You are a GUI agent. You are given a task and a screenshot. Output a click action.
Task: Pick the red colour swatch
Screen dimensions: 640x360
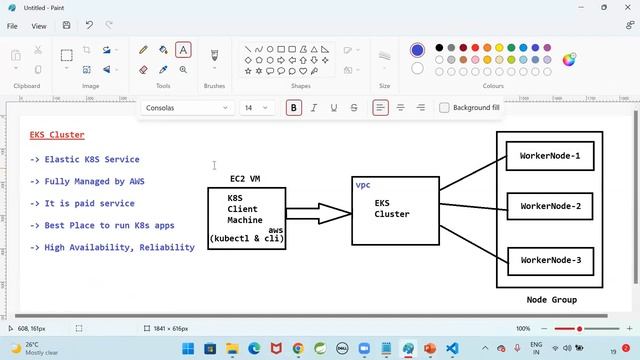pyautogui.click(x=475, y=48)
